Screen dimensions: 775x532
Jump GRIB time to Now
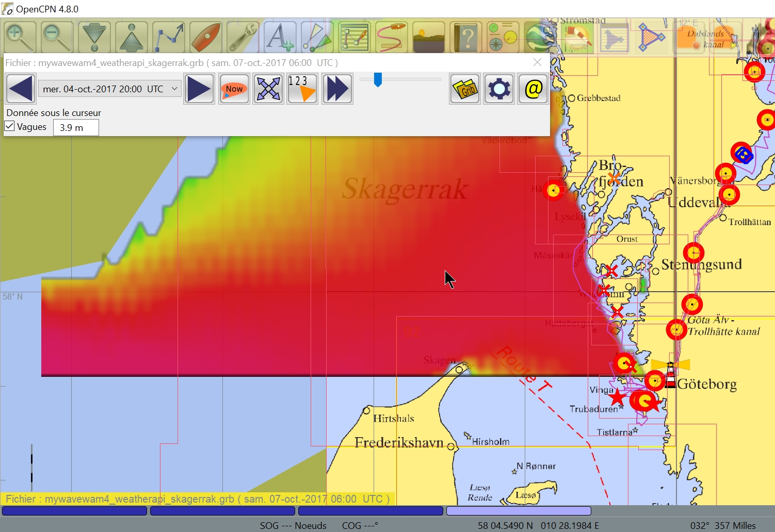coord(234,89)
